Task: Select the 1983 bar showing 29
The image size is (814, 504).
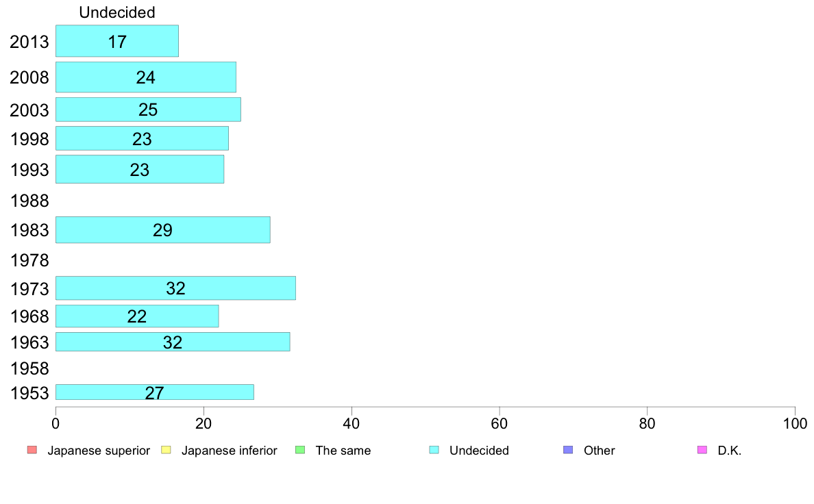Action: (162, 230)
